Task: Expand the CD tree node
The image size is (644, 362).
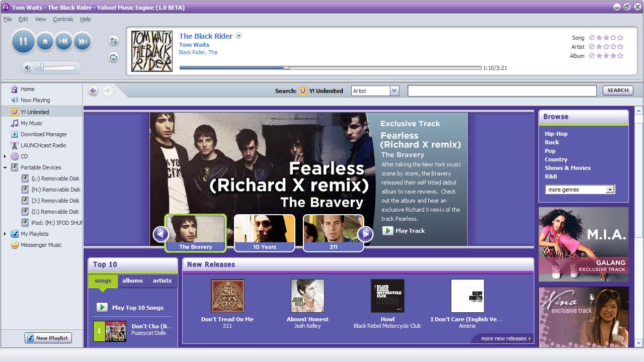Action: click(x=5, y=156)
